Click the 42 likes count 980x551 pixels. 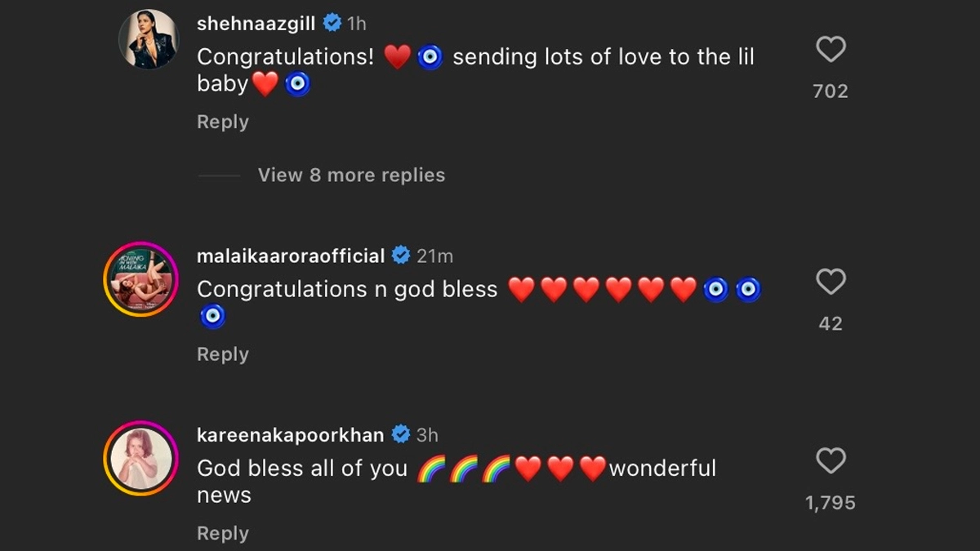pyautogui.click(x=831, y=323)
